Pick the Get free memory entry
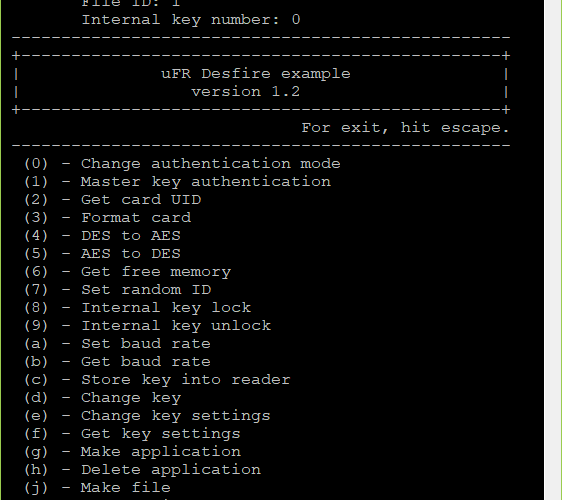This screenshot has height=500, width=562. tap(128, 272)
